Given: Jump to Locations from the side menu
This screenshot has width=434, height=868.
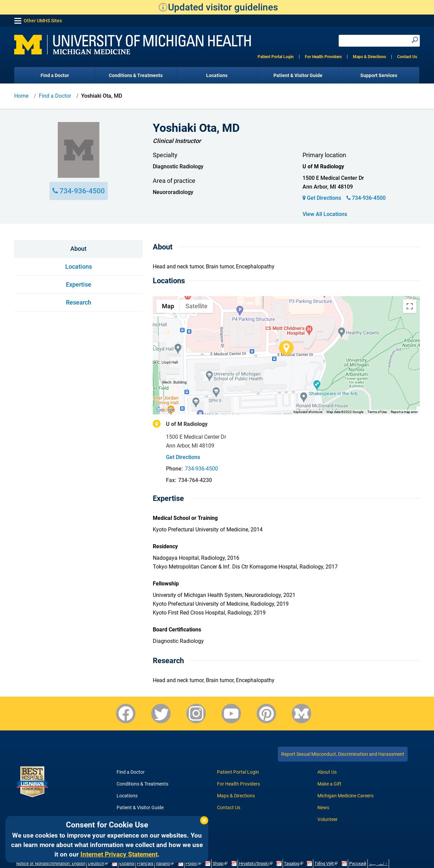Looking at the screenshot, I should click(78, 267).
